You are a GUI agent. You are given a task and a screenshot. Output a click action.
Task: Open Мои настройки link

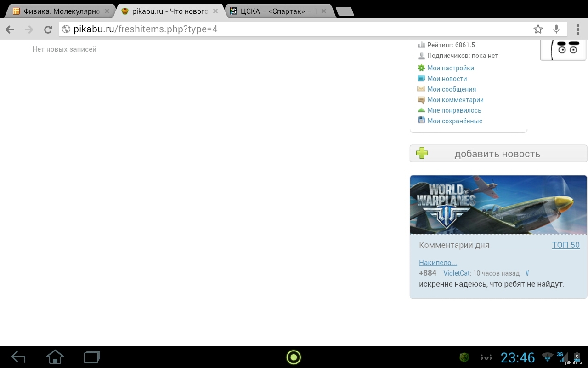[x=450, y=68]
